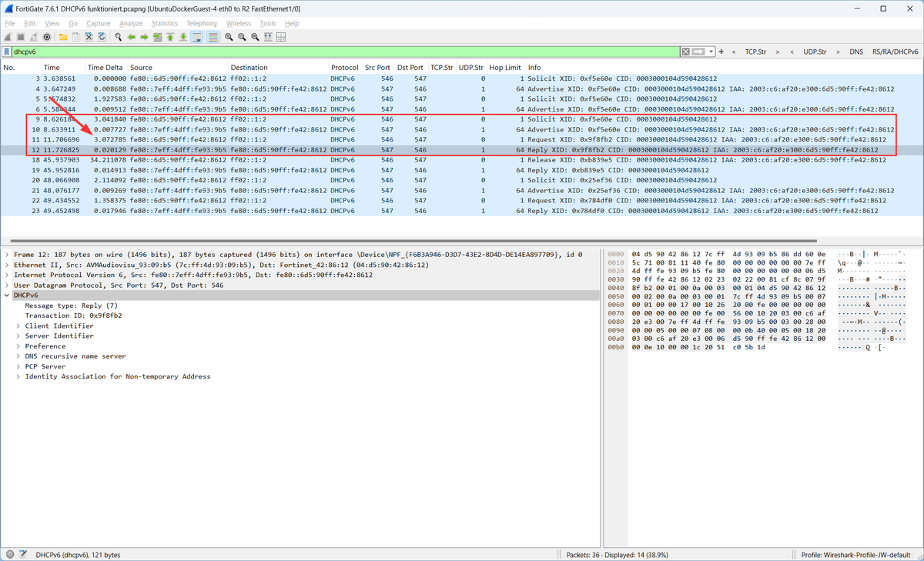The width and height of the screenshot is (924, 561).
Task: Expand the Frame 12 tree row
Action: 7,254
